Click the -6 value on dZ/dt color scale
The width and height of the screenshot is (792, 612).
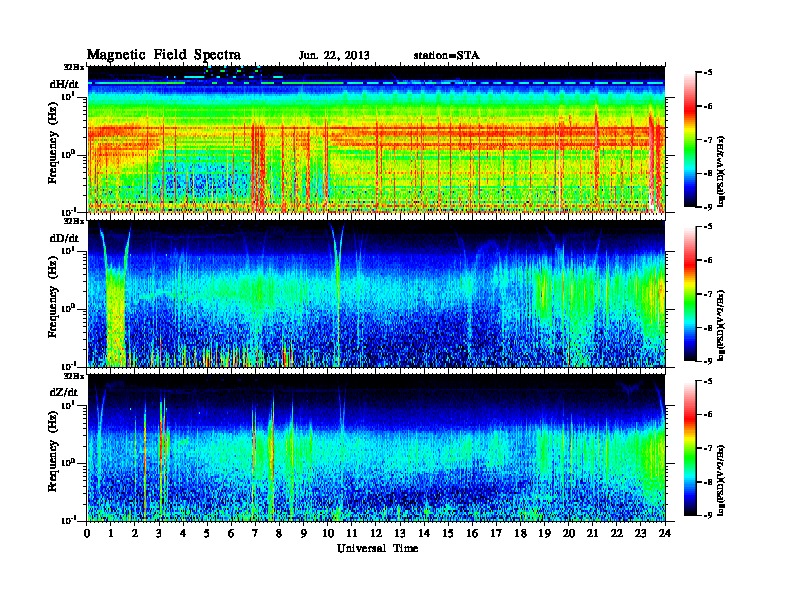pyautogui.click(x=707, y=414)
